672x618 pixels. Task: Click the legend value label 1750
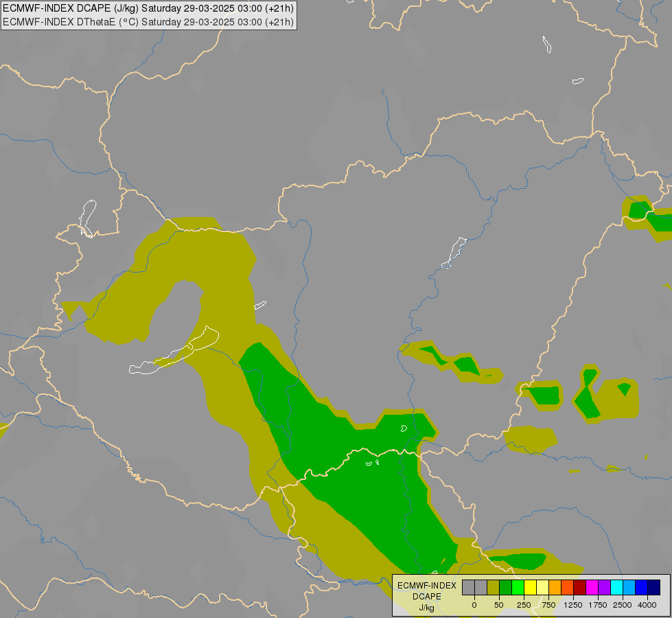point(598,605)
